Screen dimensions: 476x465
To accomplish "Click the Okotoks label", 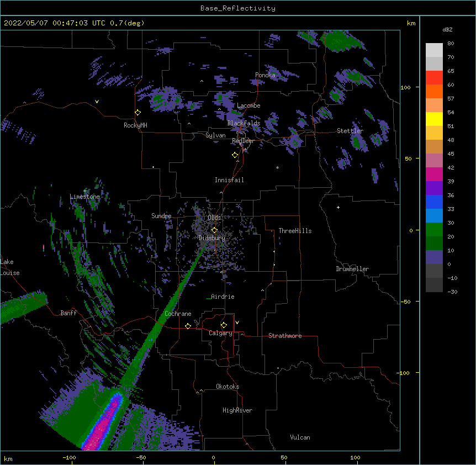I will tap(228, 387).
